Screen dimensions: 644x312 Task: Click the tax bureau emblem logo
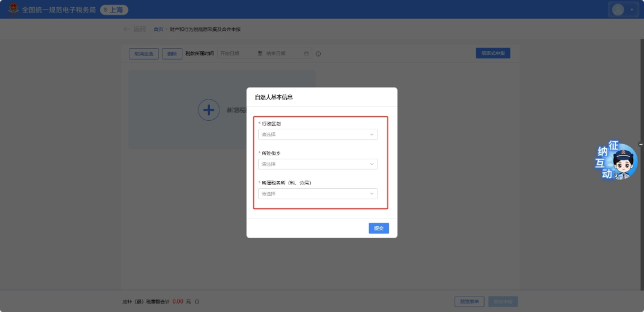[13, 10]
